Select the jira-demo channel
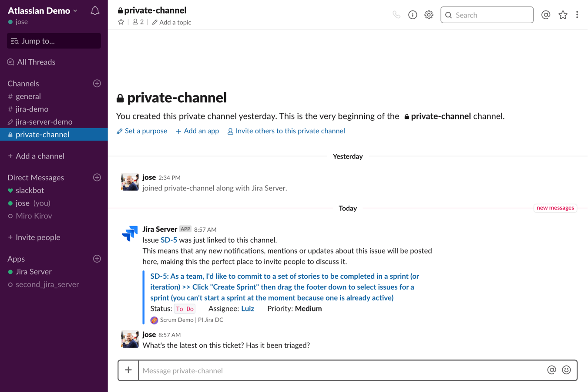 point(32,109)
